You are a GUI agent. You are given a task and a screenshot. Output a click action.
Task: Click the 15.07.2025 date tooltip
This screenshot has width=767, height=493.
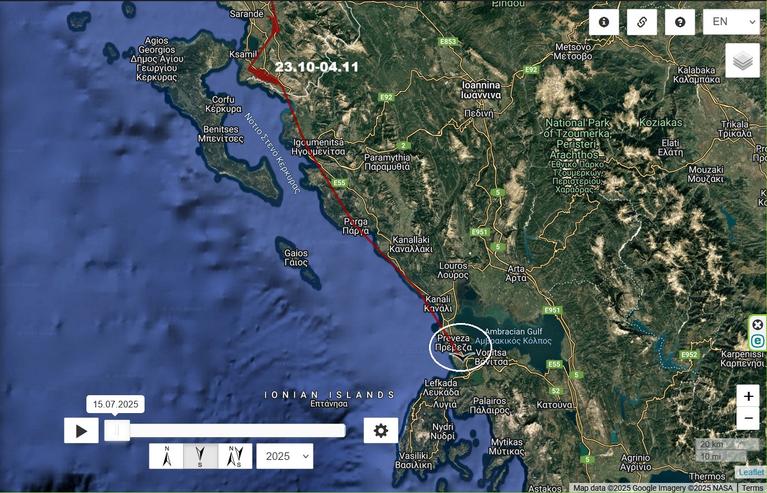(x=115, y=404)
